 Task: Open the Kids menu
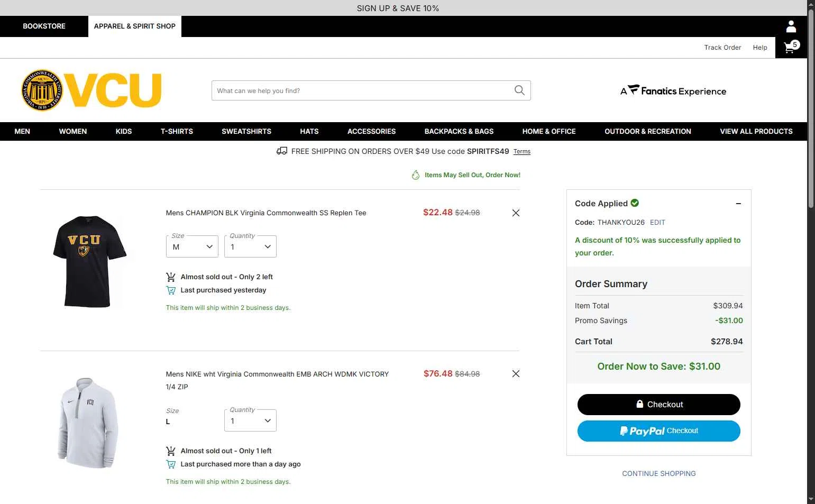tap(124, 131)
